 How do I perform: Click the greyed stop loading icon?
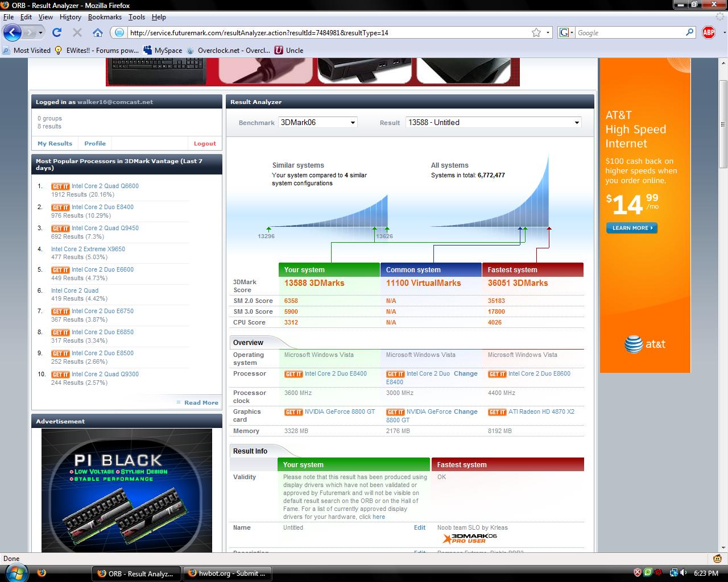(x=77, y=32)
